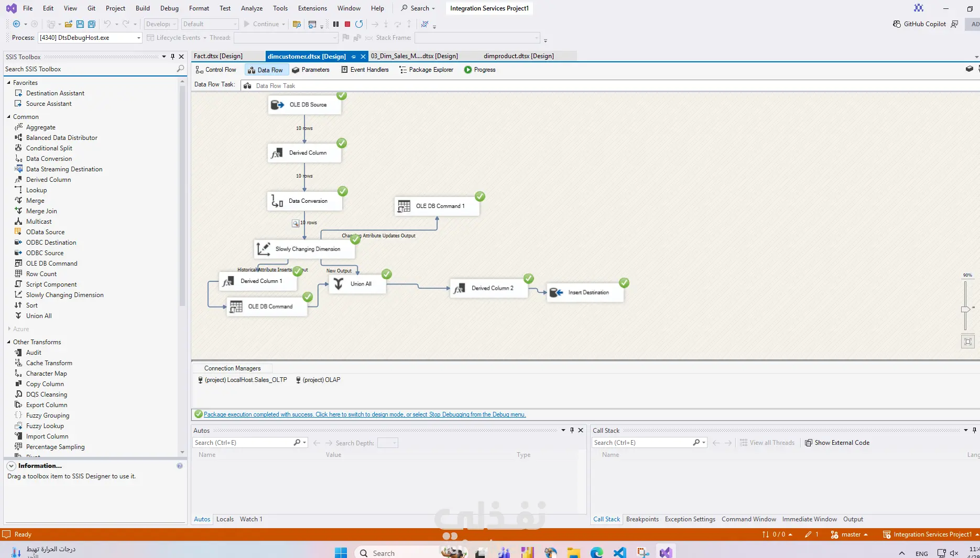Click the data viewer magnifier icon on path
Image resolution: width=980 pixels, height=558 pixels.
pos(296,223)
